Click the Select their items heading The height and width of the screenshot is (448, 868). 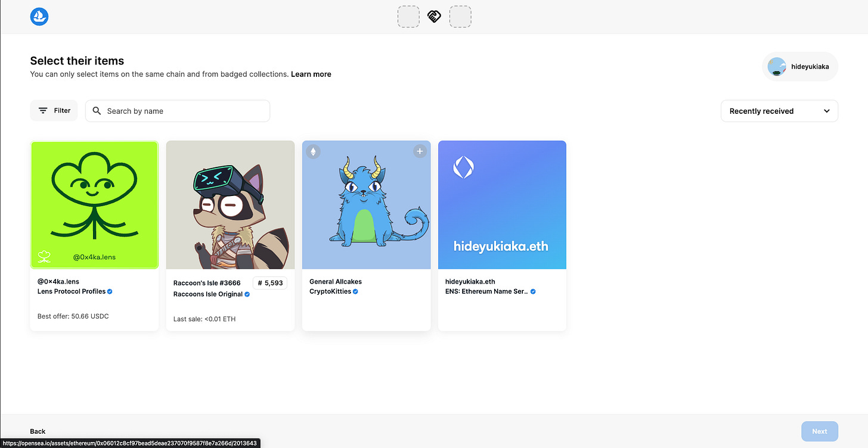[x=77, y=61]
